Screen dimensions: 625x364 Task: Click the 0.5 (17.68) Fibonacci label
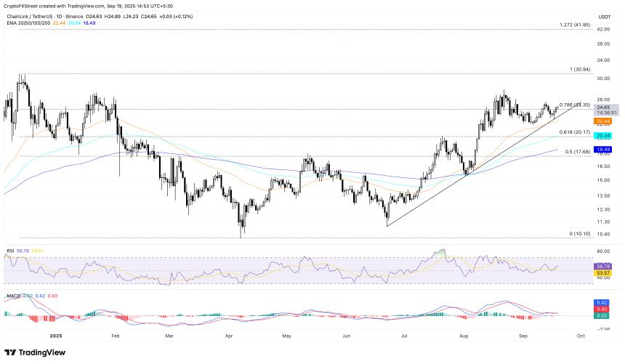pos(578,151)
